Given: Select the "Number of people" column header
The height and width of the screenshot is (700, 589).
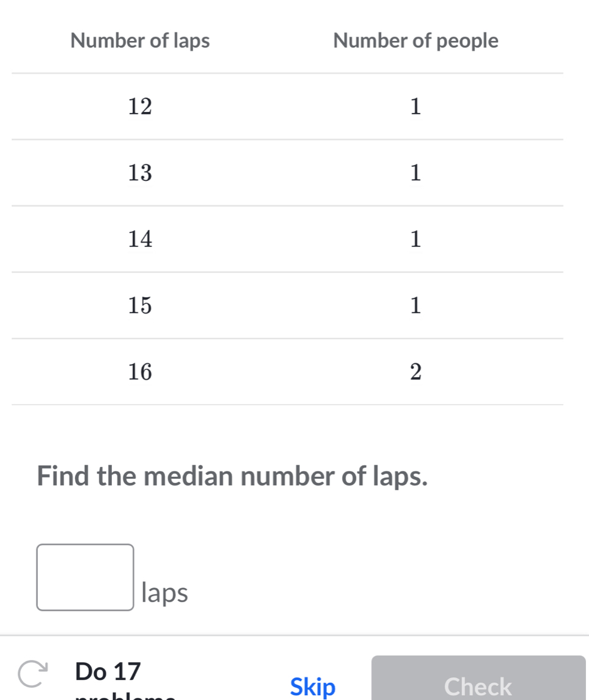Looking at the screenshot, I should point(416,41).
